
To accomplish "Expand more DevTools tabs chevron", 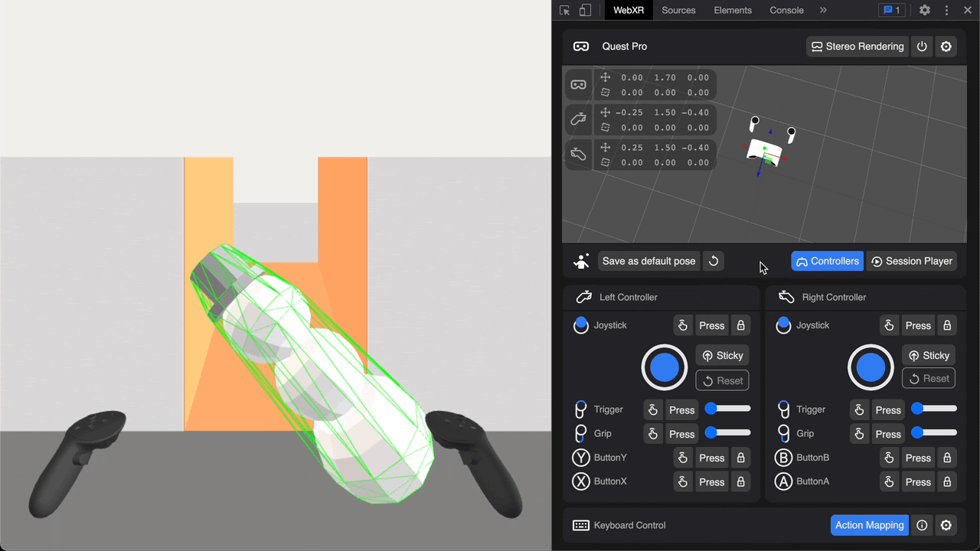I will (823, 11).
